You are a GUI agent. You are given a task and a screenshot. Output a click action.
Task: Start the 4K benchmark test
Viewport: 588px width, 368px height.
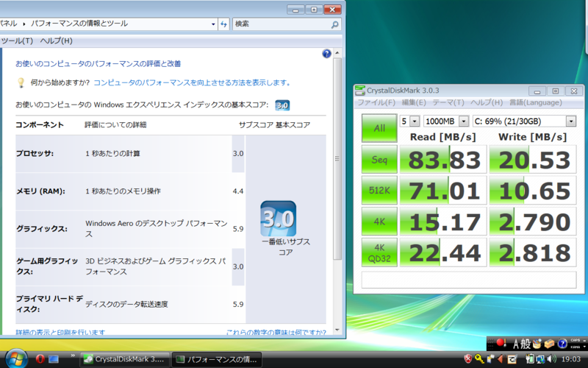coord(379,222)
